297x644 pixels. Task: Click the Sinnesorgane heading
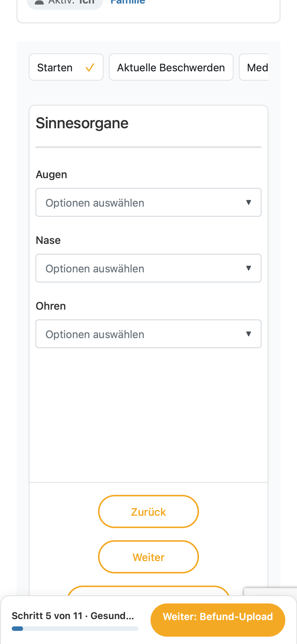point(82,123)
